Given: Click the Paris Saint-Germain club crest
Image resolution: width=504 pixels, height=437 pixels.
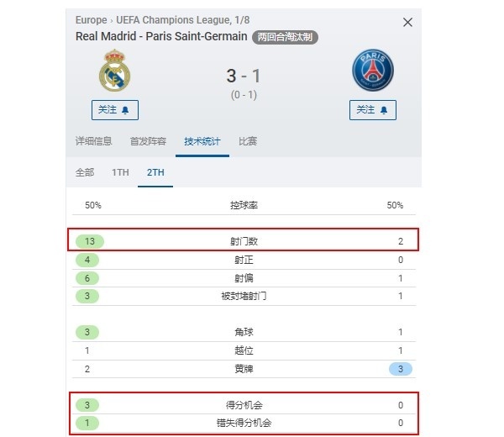Looking at the screenshot, I should 373,70.
